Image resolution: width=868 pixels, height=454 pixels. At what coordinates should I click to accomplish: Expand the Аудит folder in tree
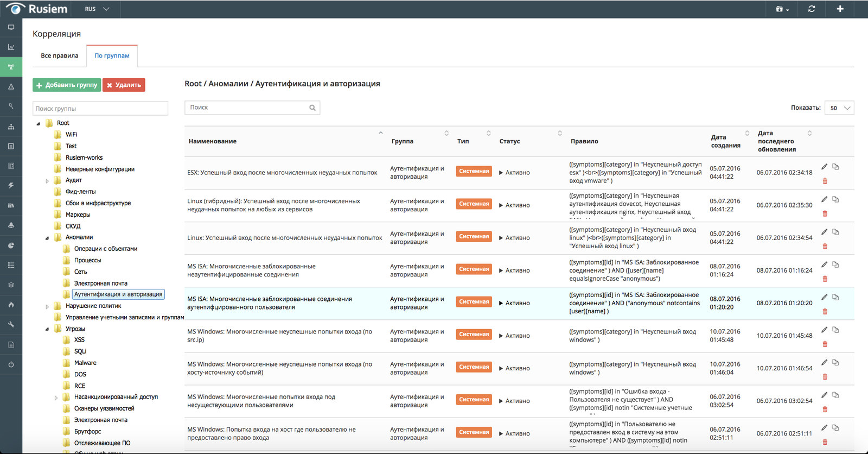[x=47, y=181]
